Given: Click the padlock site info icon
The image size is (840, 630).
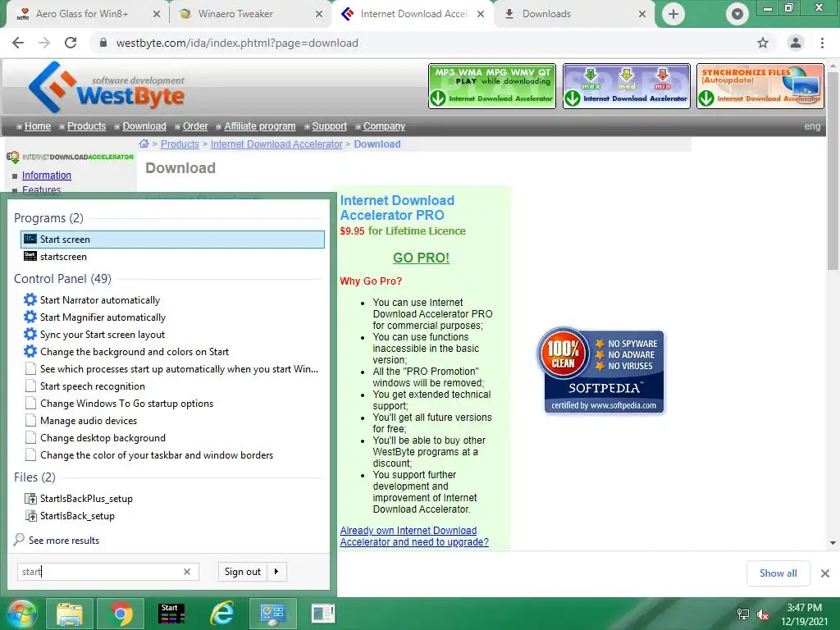Looking at the screenshot, I should 103,43.
